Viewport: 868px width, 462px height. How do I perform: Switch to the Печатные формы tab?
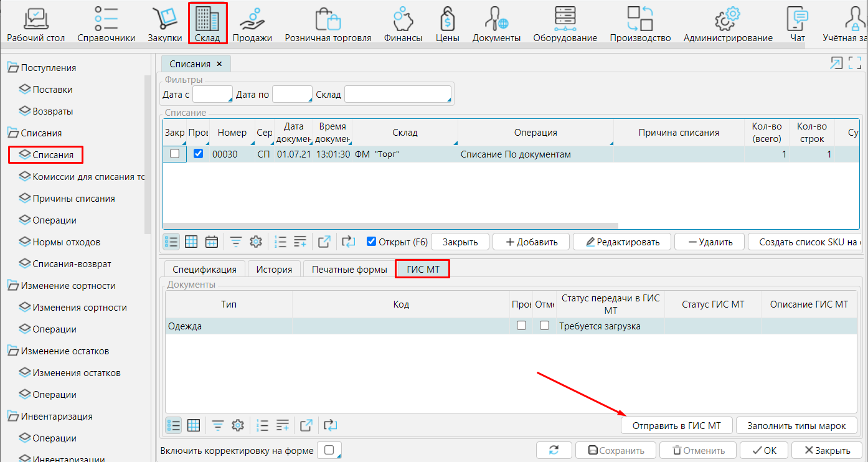pyautogui.click(x=349, y=270)
